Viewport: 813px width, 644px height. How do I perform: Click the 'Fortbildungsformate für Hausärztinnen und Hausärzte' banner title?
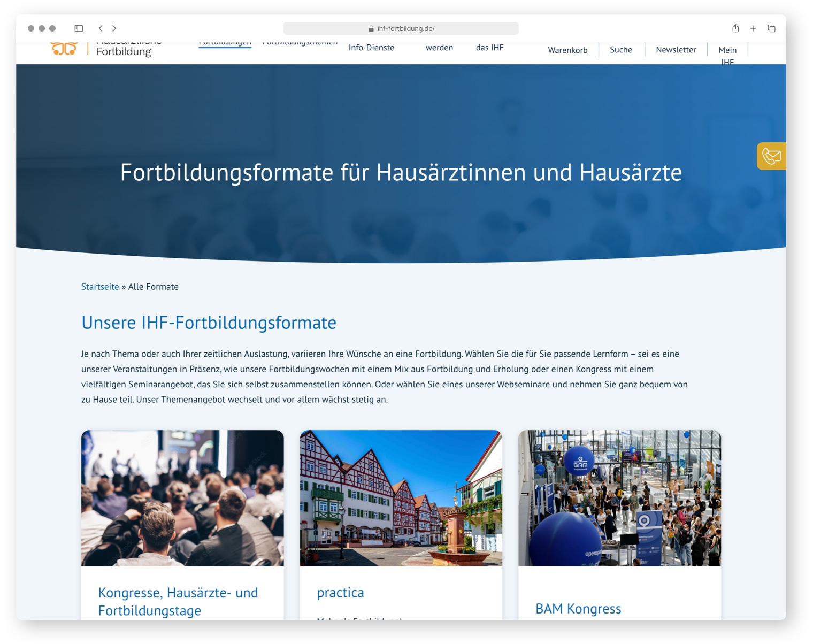pyautogui.click(x=401, y=172)
